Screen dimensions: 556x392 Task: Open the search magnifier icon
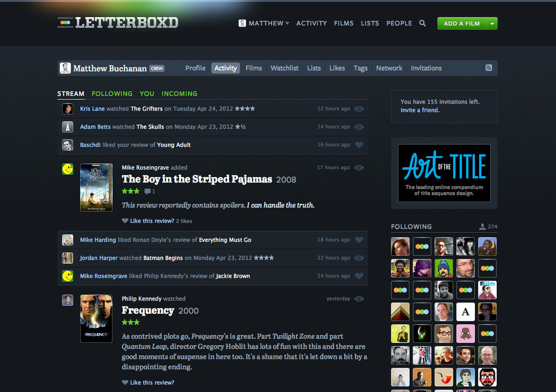pos(422,23)
